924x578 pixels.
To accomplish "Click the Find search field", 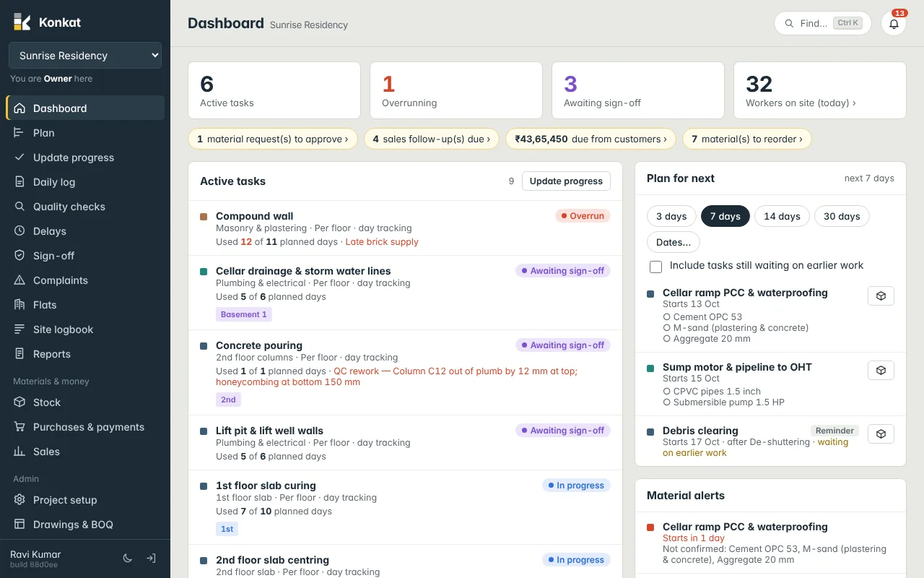I will coord(823,23).
